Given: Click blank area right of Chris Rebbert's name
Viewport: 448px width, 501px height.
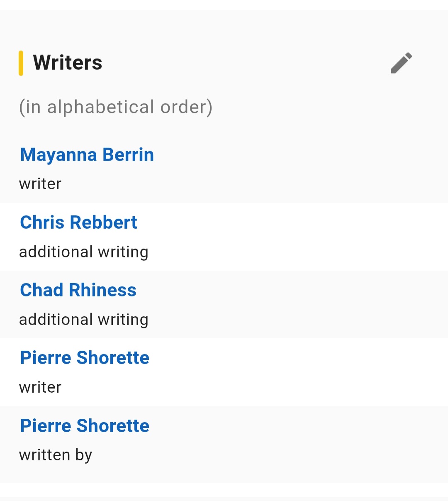Looking at the screenshot, I should point(290,222).
